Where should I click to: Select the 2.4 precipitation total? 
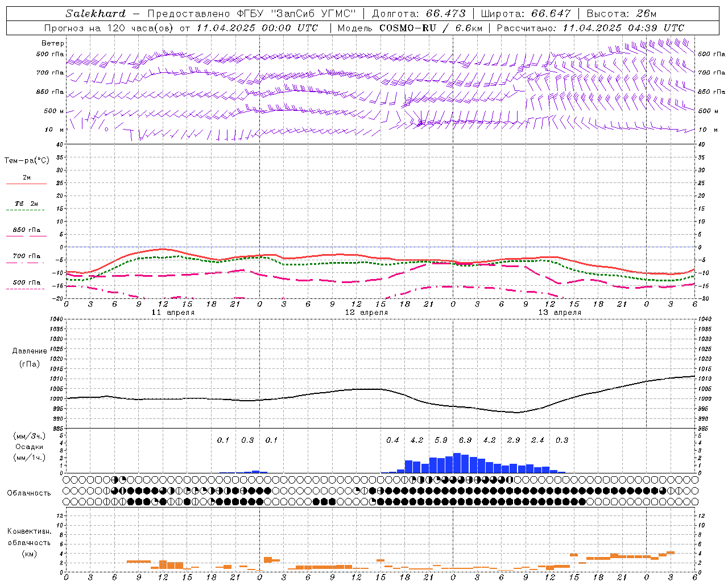point(537,440)
